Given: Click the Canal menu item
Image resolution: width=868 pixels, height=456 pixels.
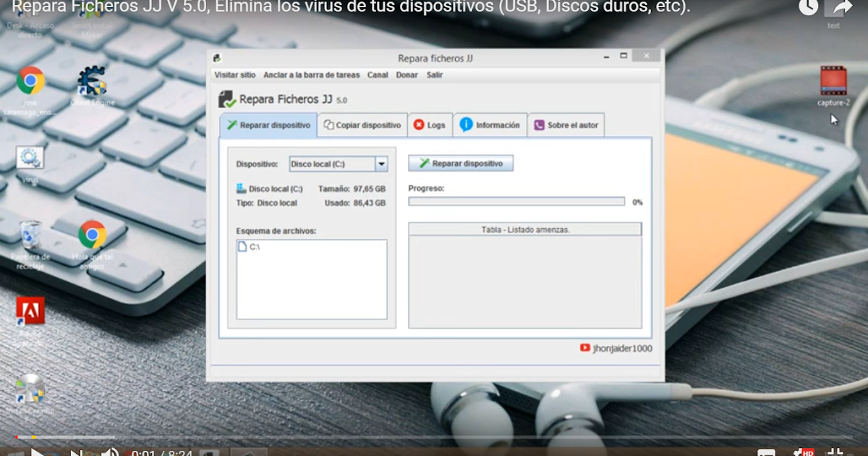Looking at the screenshot, I should point(377,75).
